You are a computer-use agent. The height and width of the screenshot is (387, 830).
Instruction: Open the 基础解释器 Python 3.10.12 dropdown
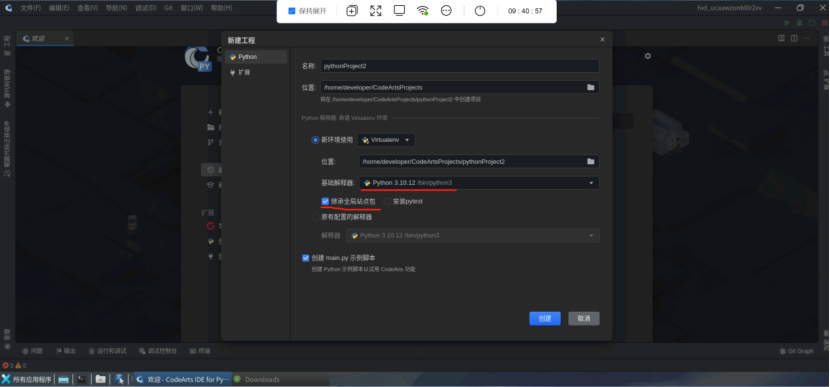pos(479,183)
